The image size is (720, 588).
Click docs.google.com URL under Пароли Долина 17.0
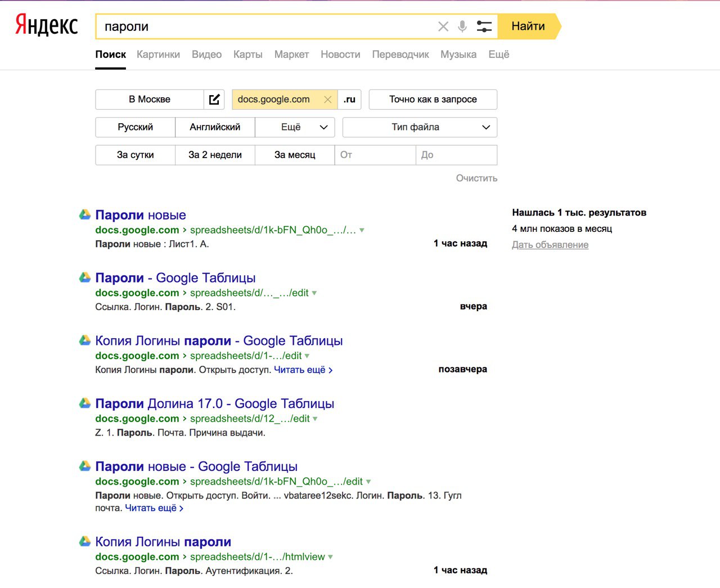[x=137, y=419]
